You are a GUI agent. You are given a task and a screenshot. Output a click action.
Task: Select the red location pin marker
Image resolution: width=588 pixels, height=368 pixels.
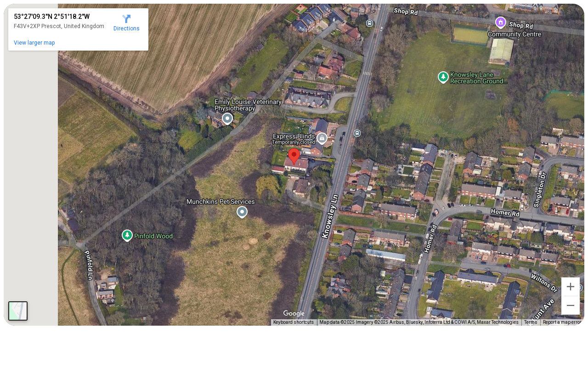pyautogui.click(x=294, y=156)
